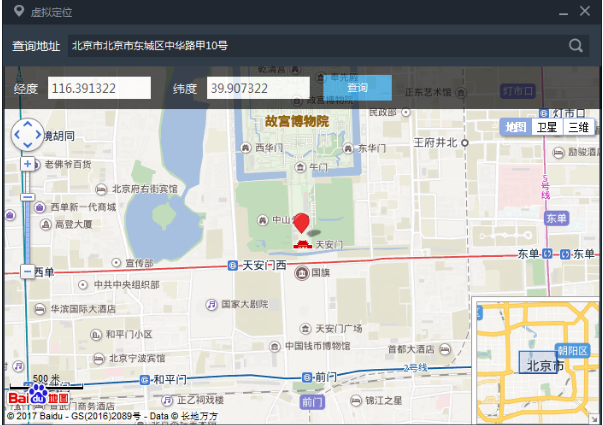
Task: Click the 前门 subway station icon
Action: click(306, 377)
